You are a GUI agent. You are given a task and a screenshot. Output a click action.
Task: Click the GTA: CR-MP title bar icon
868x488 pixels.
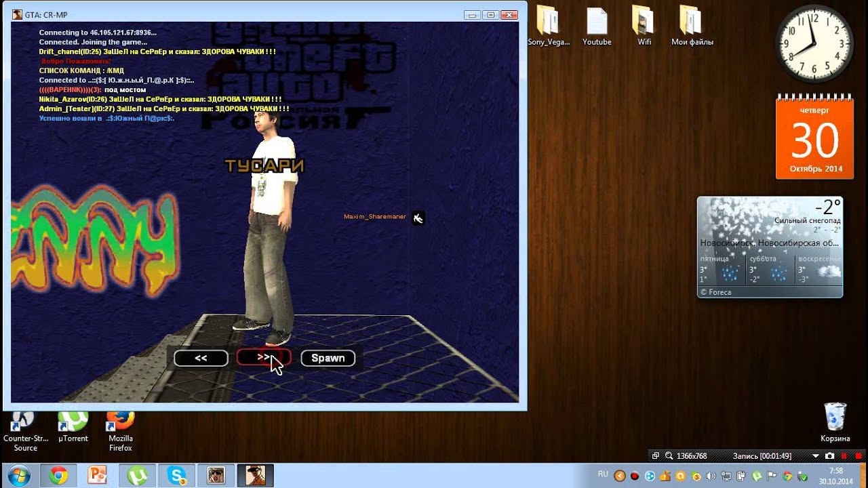pyautogui.click(x=17, y=14)
